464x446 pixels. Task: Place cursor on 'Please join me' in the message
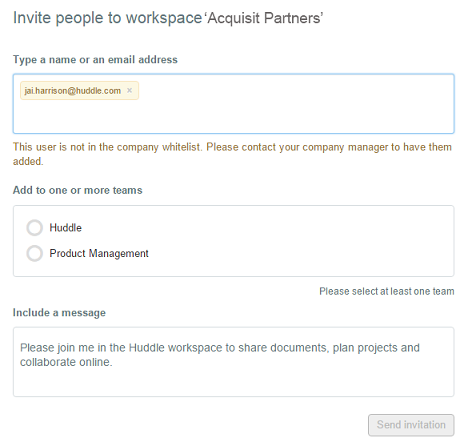coord(57,348)
